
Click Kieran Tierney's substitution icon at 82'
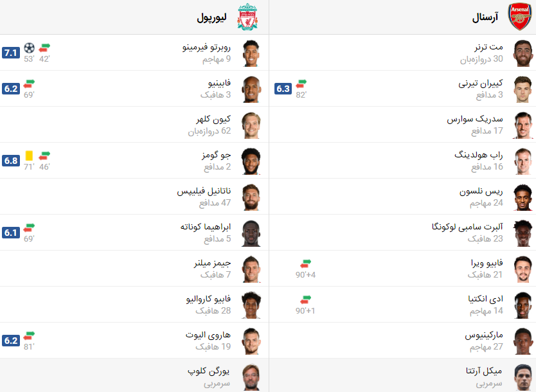pos(300,84)
